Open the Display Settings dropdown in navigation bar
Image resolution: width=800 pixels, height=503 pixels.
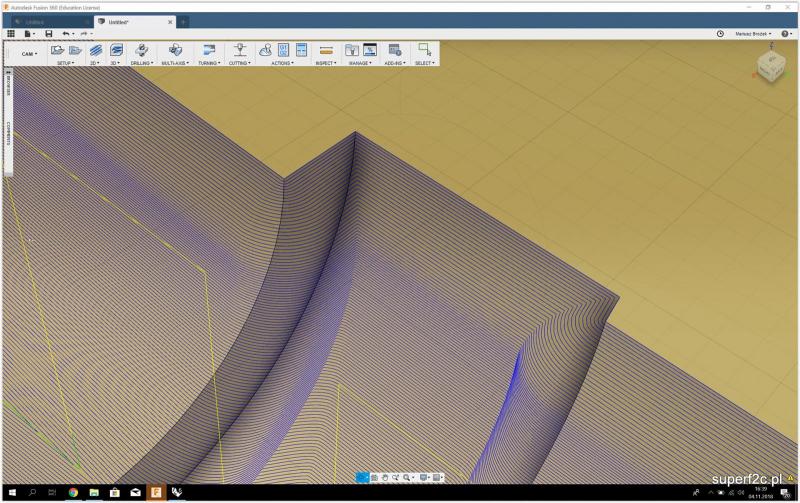tap(424, 478)
